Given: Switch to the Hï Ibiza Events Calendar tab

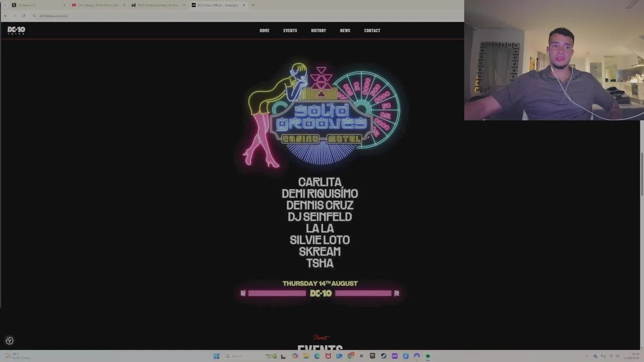Looking at the screenshot, I should [158, 5].
